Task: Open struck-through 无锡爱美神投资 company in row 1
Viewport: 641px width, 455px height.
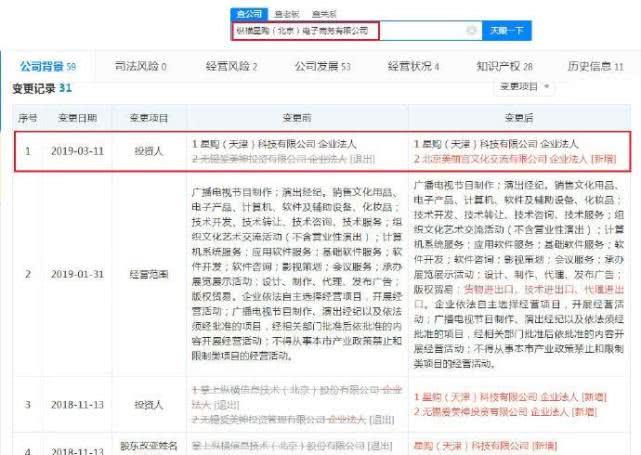Action: 271,159
